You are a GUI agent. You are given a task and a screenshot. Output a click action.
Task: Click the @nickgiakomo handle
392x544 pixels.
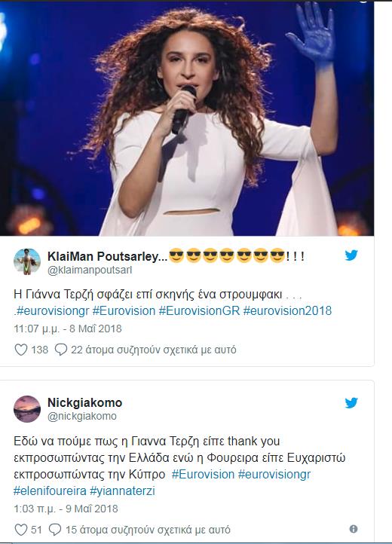(82, 416)
